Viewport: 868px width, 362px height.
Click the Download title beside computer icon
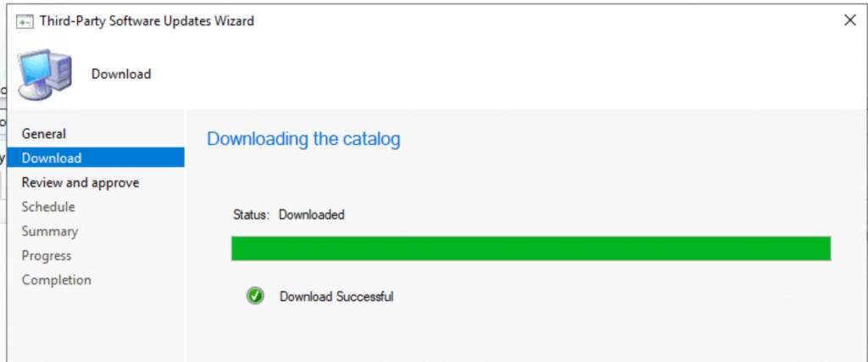click(121, 74)
